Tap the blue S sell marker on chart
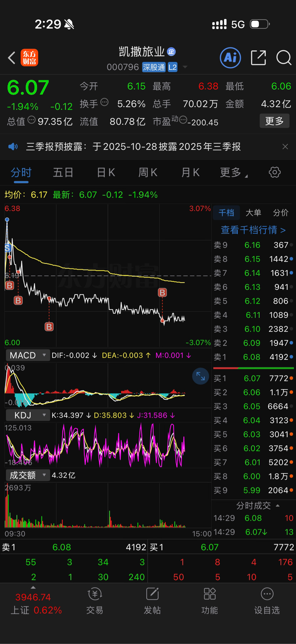This screenshot has height=644, width=296. click(8, 248)
